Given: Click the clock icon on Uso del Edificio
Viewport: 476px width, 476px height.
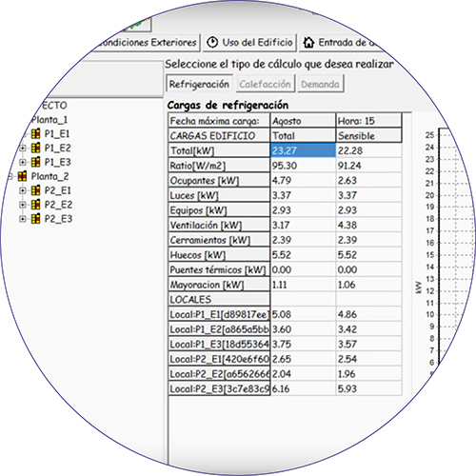Looking at the screenshot, I should (x=212, y=43).
